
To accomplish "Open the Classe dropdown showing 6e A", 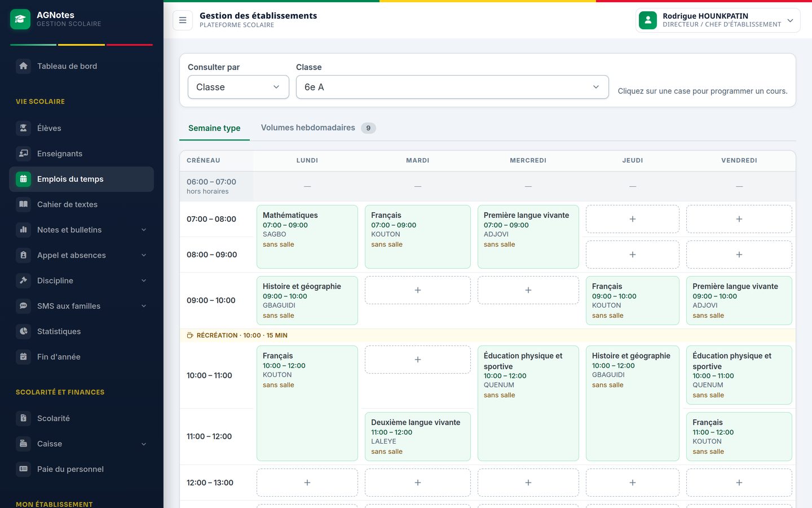I will (x=452, y=87).
